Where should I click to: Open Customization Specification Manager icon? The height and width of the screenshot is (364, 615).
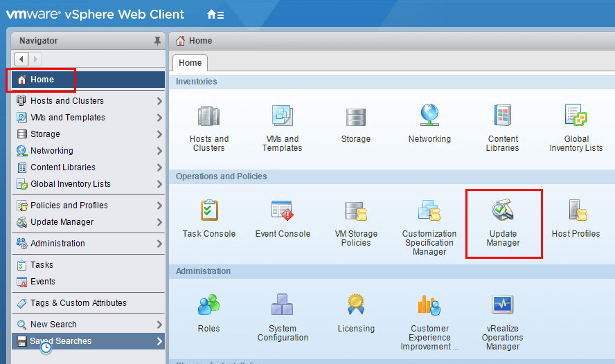[x=429, y=210]
